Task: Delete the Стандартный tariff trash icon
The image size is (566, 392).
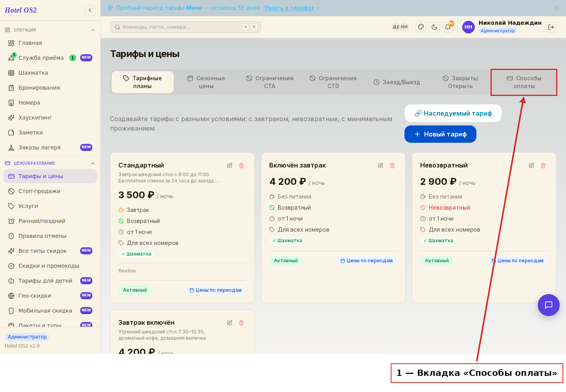Action: tap(241, 166)
